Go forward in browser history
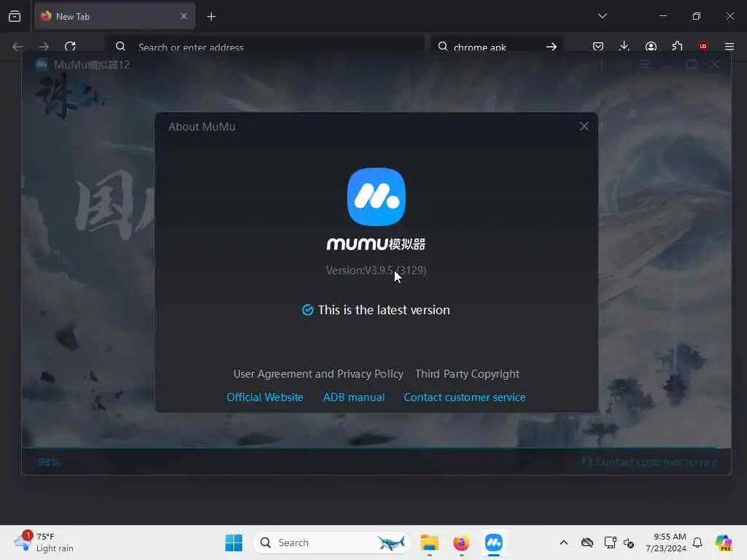The height and width of the screenshot is (560, 747). pos(44,47)
